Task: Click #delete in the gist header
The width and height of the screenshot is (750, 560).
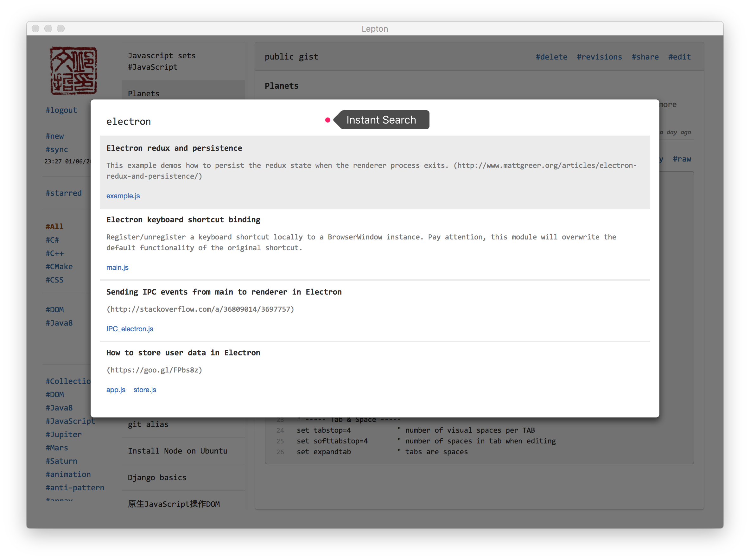Action: coord(551,57)
